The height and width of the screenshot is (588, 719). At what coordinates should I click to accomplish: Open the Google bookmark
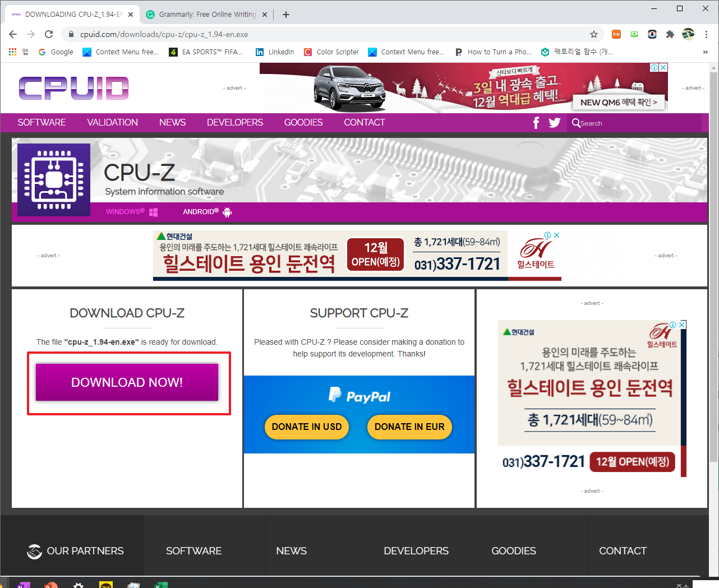tap(56, 52)
